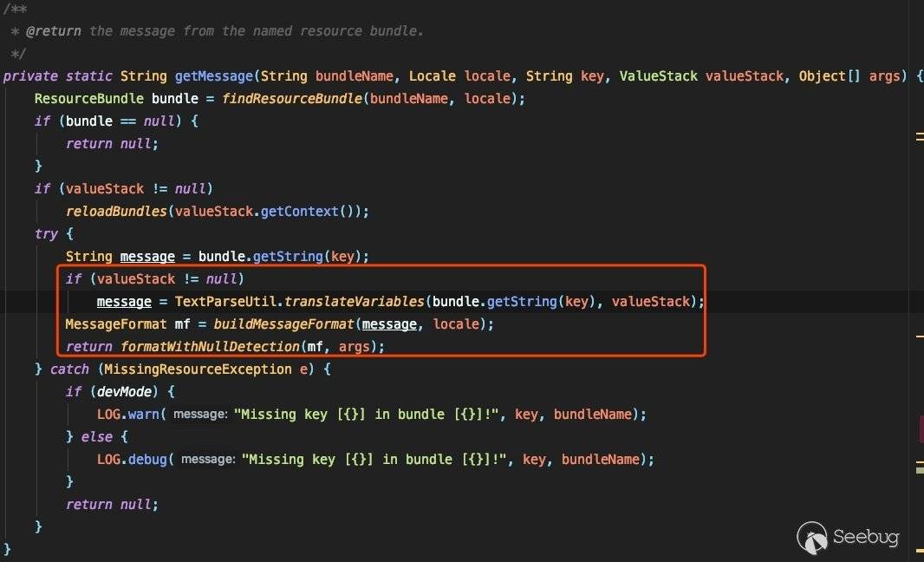Click the key parameter in the method signature
924x562 pixels.
592,76
